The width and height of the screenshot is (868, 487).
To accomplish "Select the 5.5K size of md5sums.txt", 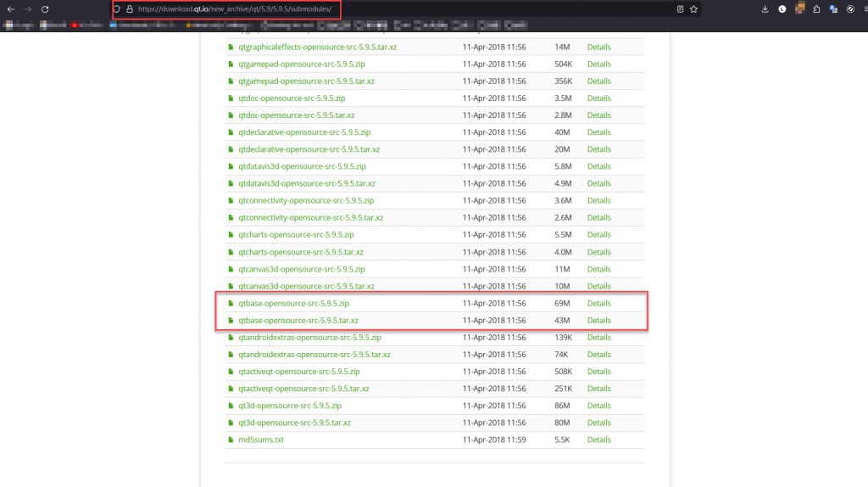I will 562,439.
